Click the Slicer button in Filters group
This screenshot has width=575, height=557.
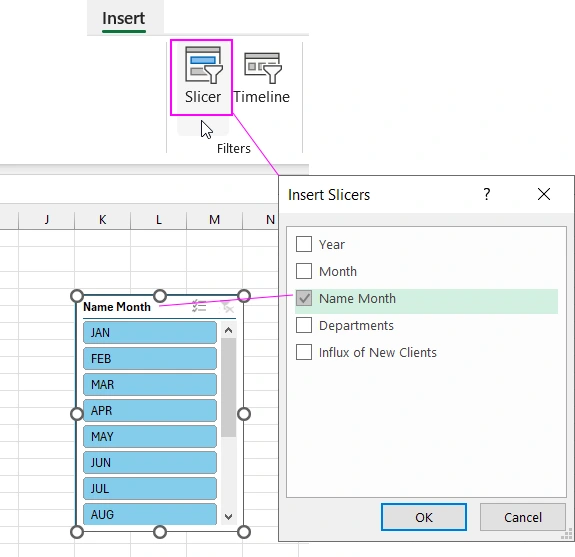(202, 77)
